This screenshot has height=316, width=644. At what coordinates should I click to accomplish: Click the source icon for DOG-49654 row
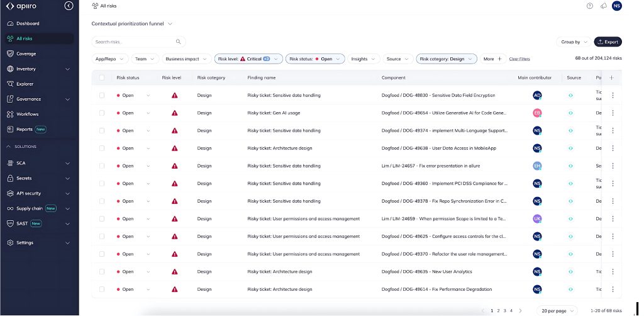pos(570,113)
